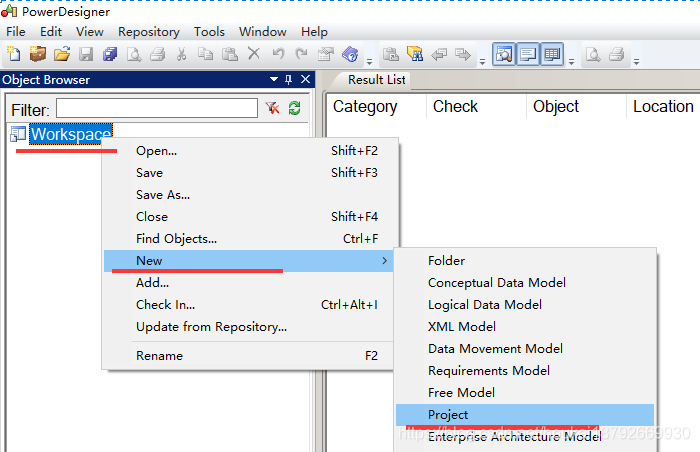The width and height of the screenshot is (700, 452).
Task: Click the first Print Preview icon
Action: pos(134,54)
